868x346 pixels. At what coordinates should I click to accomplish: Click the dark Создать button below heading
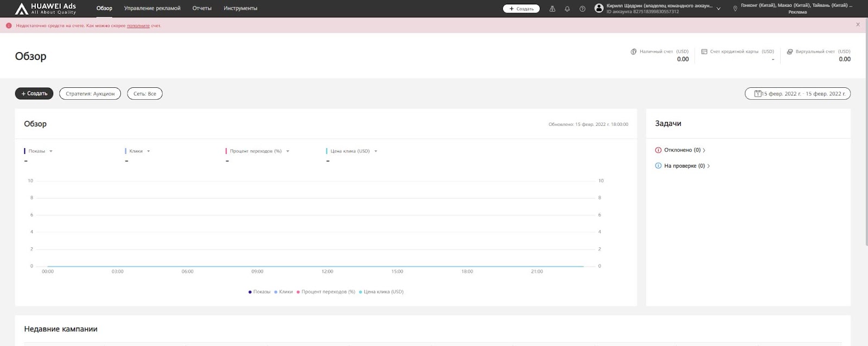coord(34,94)
